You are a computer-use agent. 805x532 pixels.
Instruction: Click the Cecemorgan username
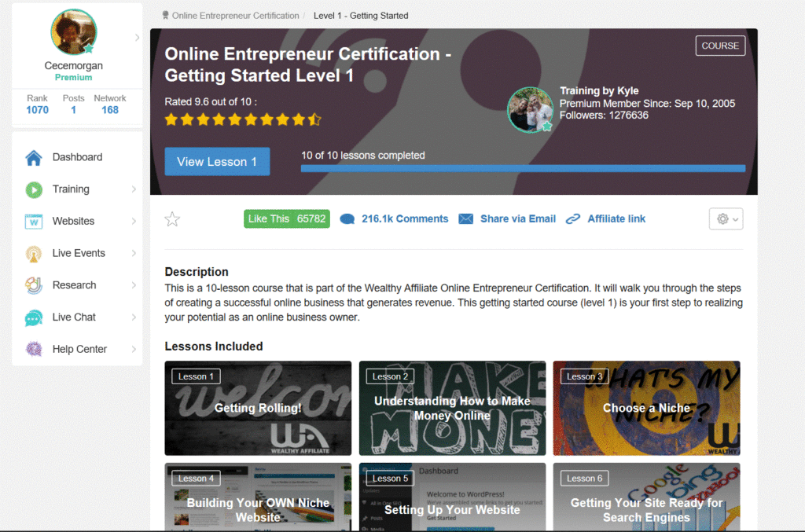[73, 66]
